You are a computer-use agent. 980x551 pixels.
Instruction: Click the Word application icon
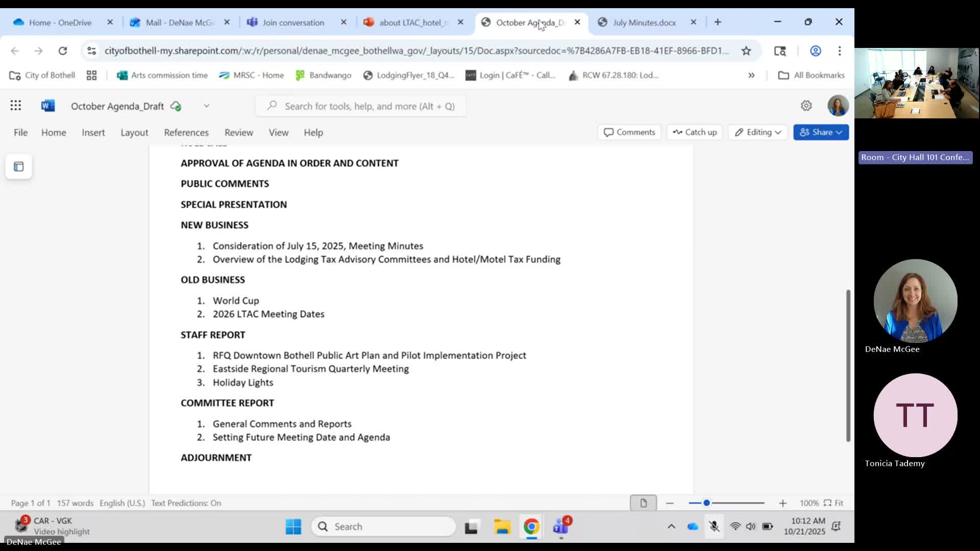(x=47, y=106)
